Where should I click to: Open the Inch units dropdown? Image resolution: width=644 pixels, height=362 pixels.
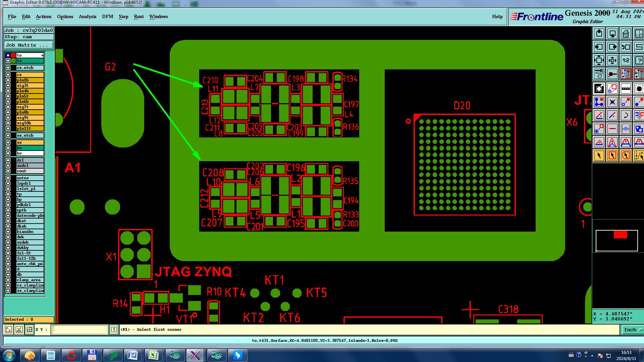(633, 329)
